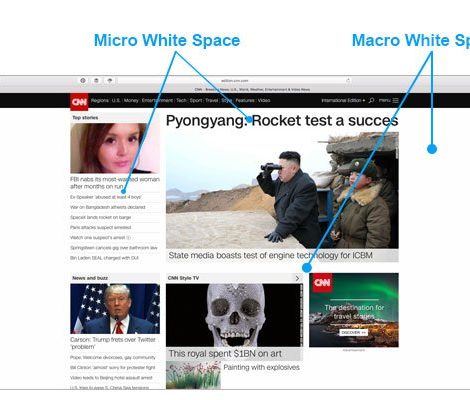Click the News and buzz heading
The width and height of the screenshot is (470, 400).
click(90, 278)
